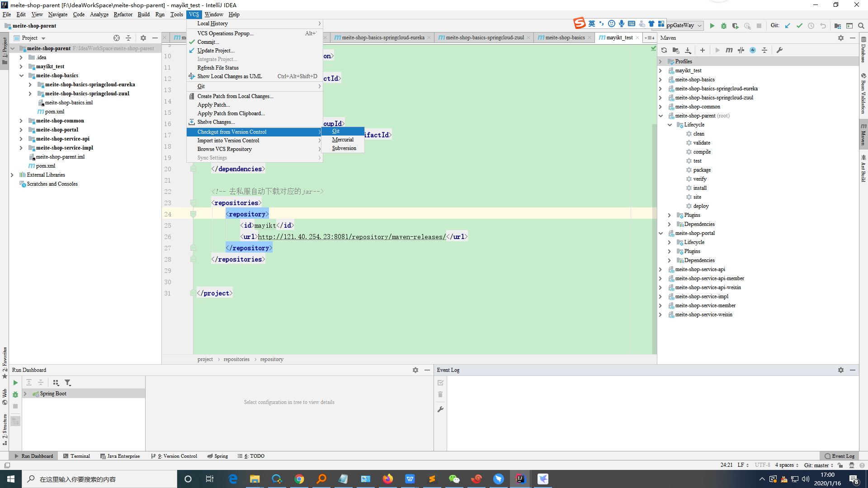Collapse all in the Project panel toolbar
This screenshot has width=868, height=488.
[x=128, y=38]
